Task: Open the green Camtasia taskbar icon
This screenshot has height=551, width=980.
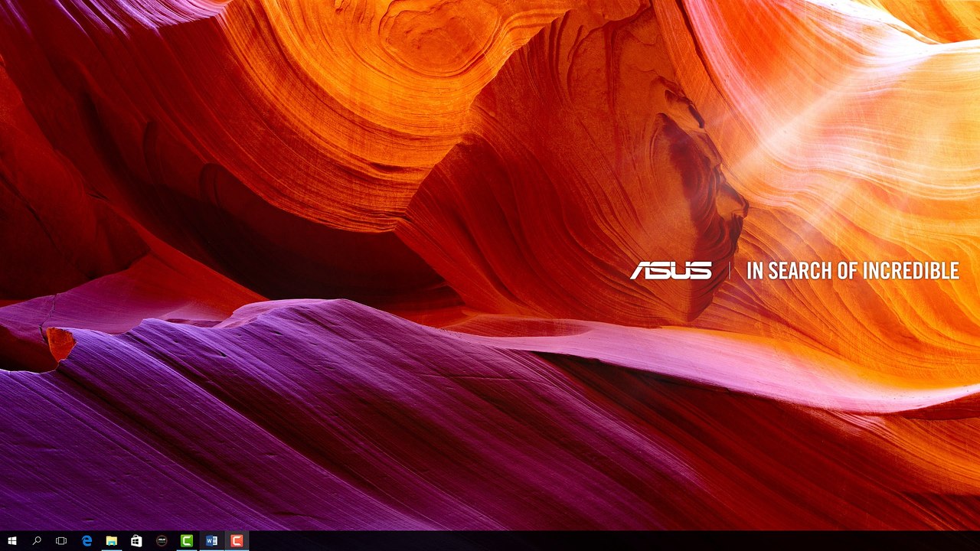Action: point(186,541)
